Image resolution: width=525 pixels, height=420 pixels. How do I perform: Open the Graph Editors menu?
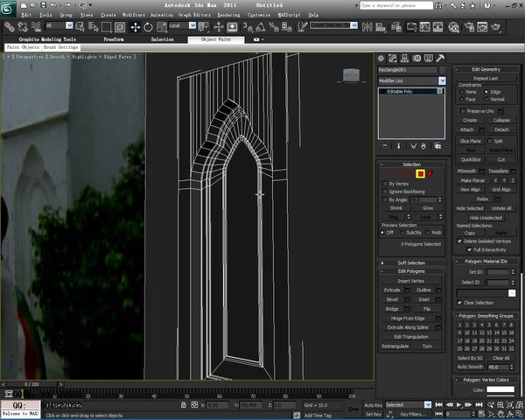click(194, 15)
